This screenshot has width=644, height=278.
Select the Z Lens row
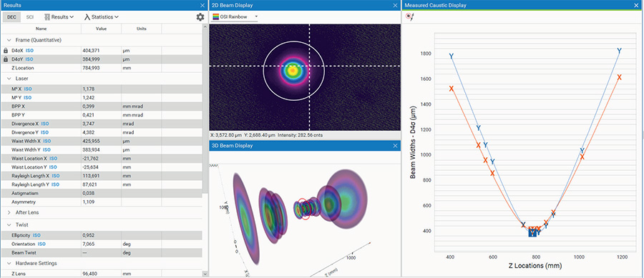102,274
